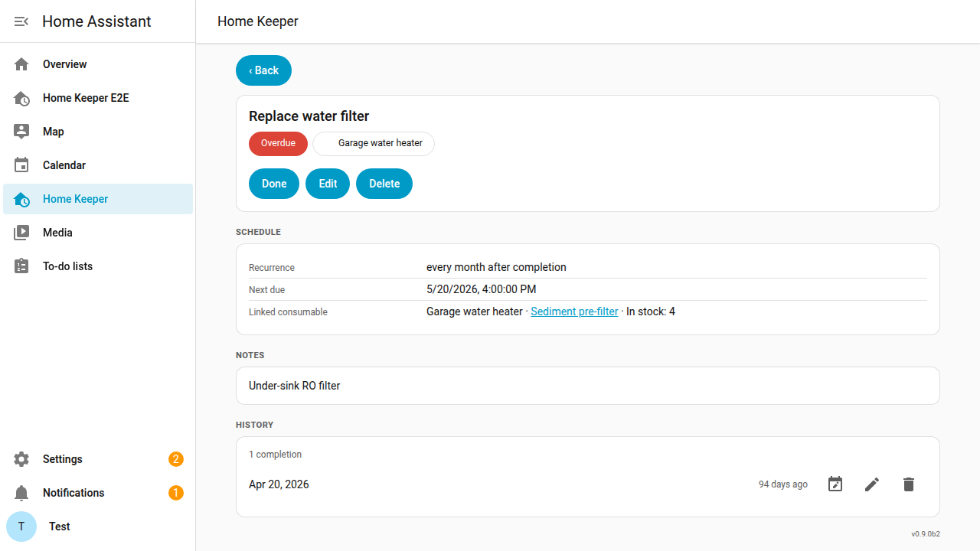Viewport: 980px width, 551px height.
Task: Delete the Apr 20, 2026 history entry
Action: pos(909,484)
